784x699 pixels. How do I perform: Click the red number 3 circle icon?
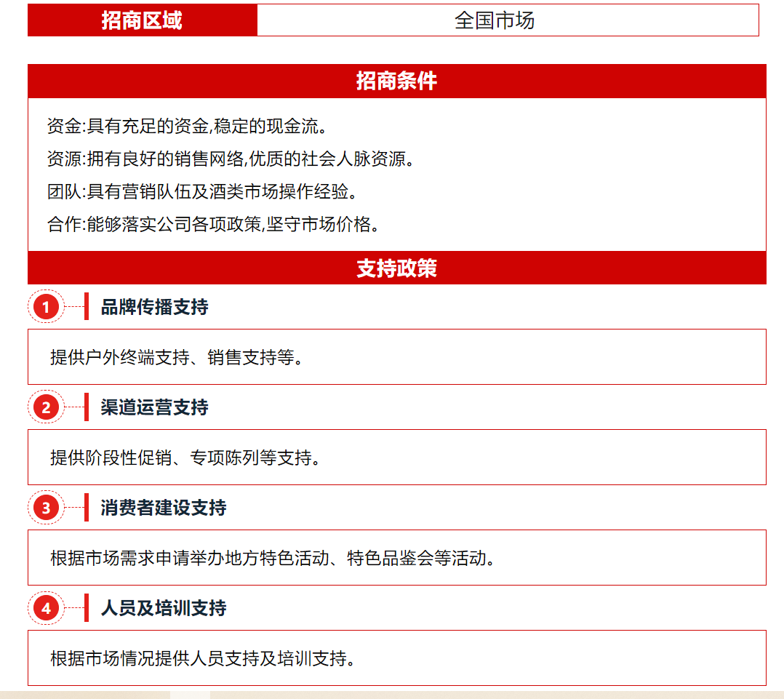[46, 508]
